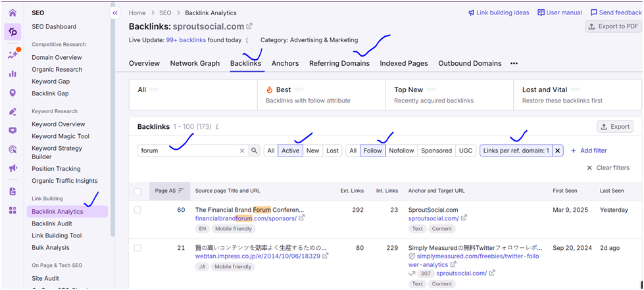
Task: Click the info icon beside backlinks found today
Action: pos(247,41)
